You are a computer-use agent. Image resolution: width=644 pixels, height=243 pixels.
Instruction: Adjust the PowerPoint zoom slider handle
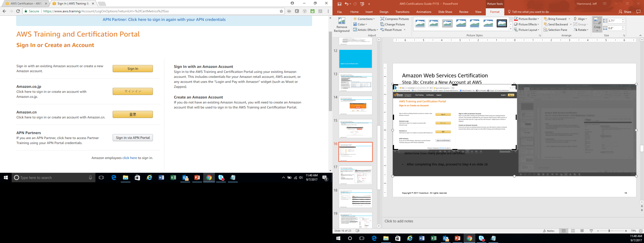609,231
